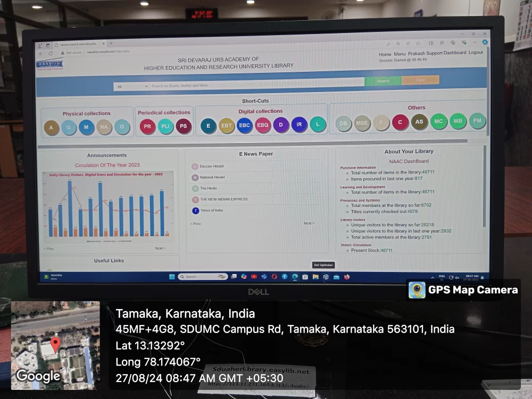Image resolution: width=532 pixels, height=399 pixels.
Task: Open the 'MB' shortcut under Others
Action: click(458, 121)
